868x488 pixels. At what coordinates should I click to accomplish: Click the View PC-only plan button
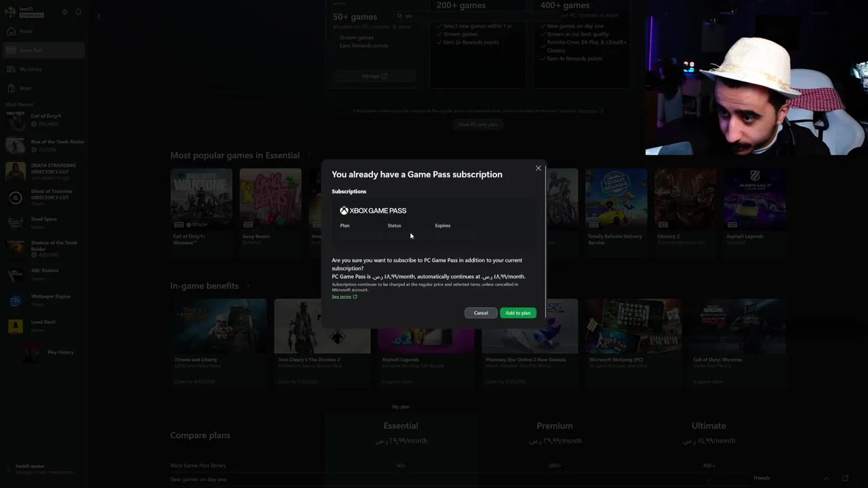[x=478, y=125]
